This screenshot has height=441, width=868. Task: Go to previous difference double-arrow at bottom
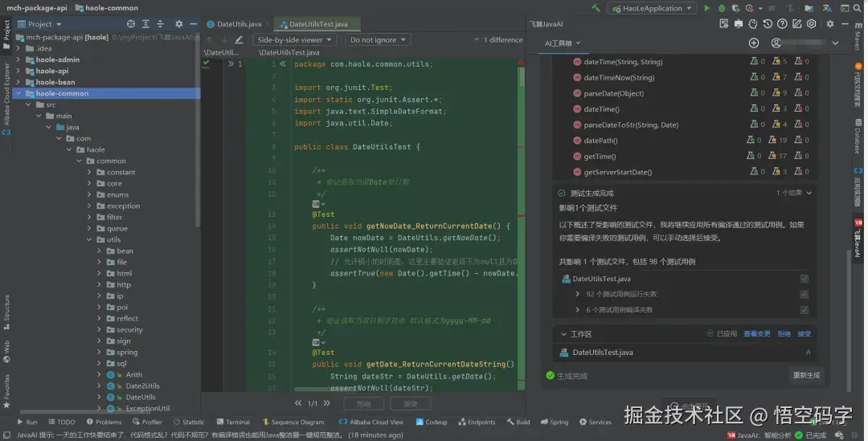click(x=298, y=403)
